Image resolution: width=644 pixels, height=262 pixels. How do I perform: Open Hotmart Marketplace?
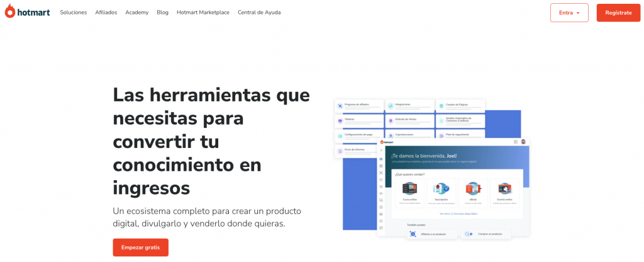[x=203, y=13]
